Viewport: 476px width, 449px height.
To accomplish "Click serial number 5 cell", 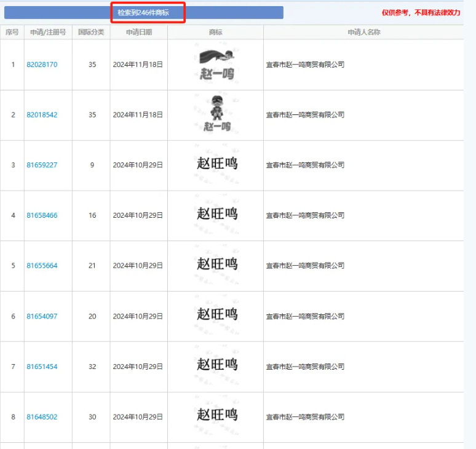I will (x=13, y=266).
